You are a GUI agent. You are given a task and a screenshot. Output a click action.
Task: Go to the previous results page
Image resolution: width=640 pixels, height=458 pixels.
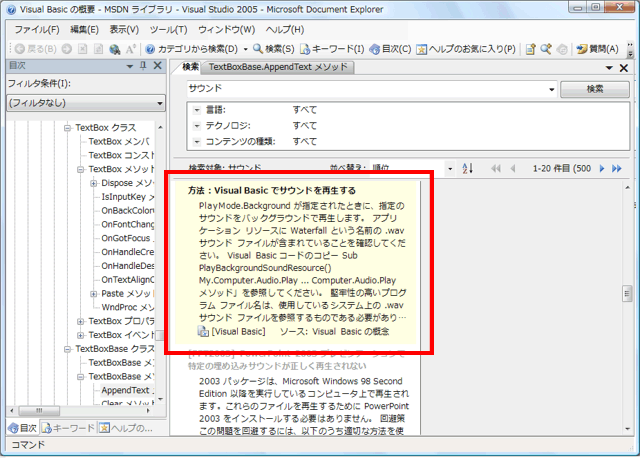(513, 168)
